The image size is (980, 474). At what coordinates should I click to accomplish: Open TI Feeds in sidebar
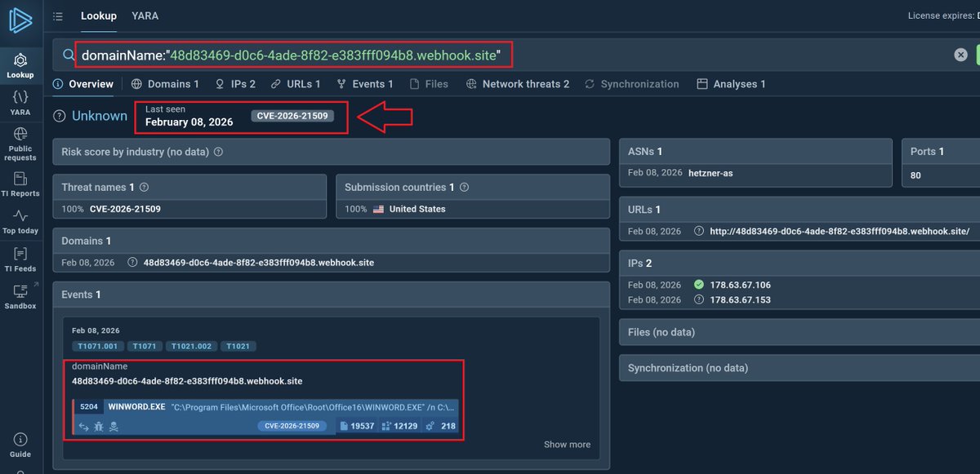(20, 259)
